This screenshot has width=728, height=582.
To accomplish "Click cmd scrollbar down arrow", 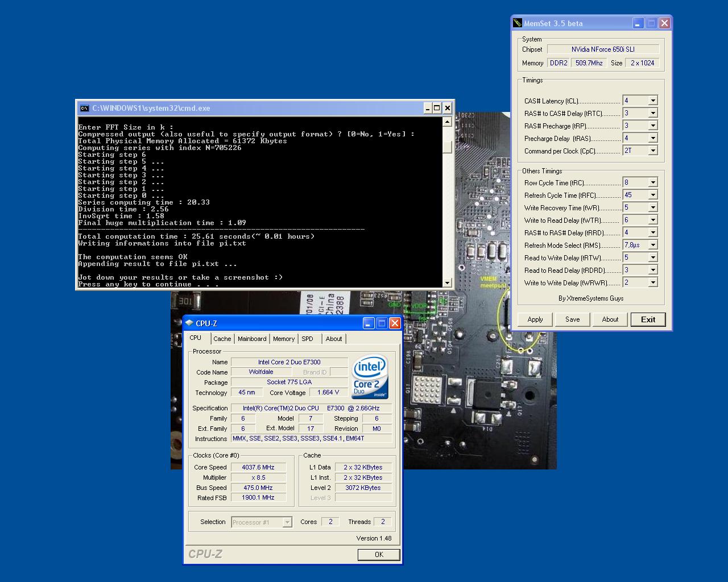I will [447, 282].
